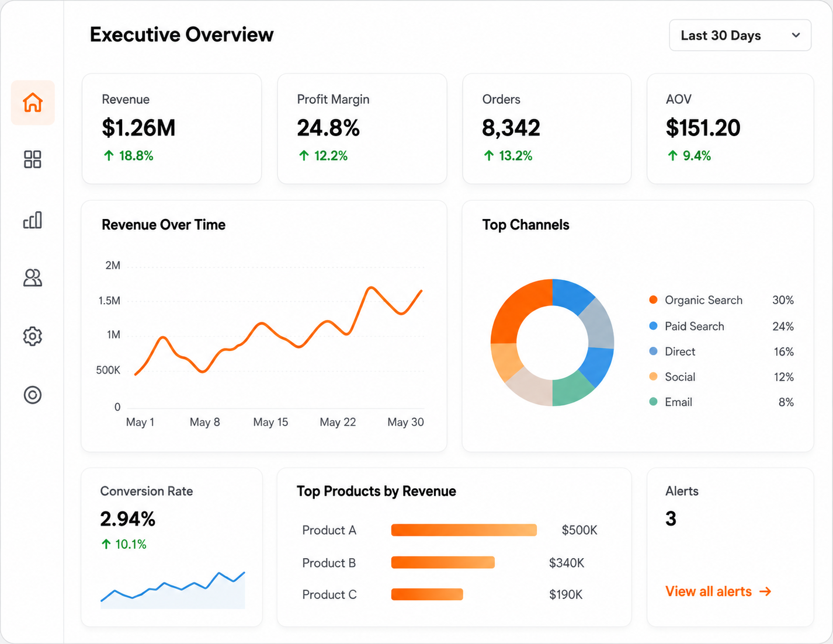The height and width of the screenshot is (644, 833).
Task: Click the Product A revenue bar
Action: pos(464,530)
